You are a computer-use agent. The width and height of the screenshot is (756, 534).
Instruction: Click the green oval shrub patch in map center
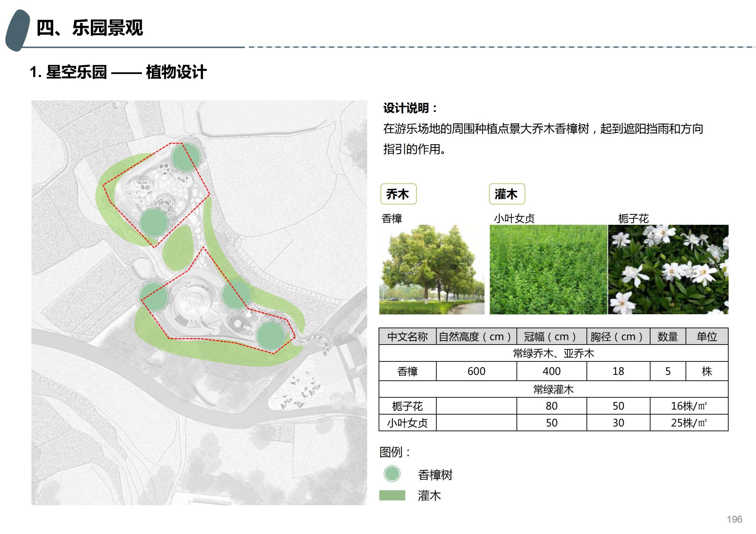coord(178,249)
